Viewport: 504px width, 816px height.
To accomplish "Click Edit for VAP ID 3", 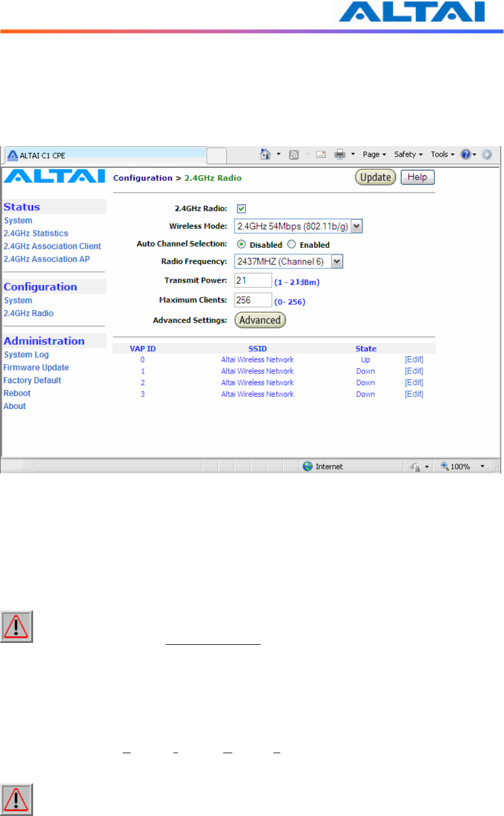I will [x=414, y=394].
